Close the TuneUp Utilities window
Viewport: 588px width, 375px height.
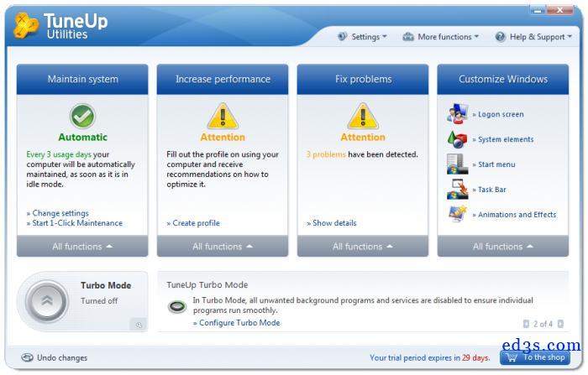[x=560, y=10]
